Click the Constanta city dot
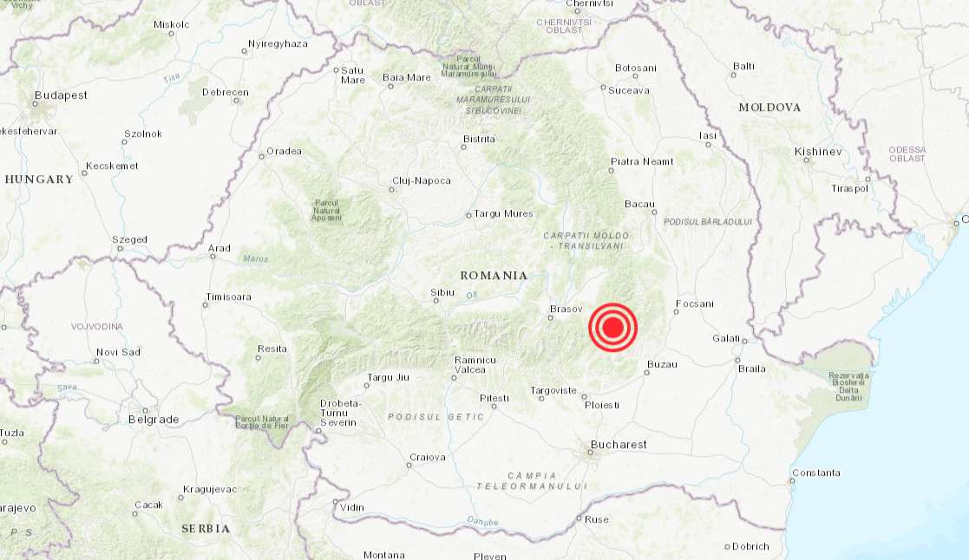The image size is (969, 560). tap(792, 481)
